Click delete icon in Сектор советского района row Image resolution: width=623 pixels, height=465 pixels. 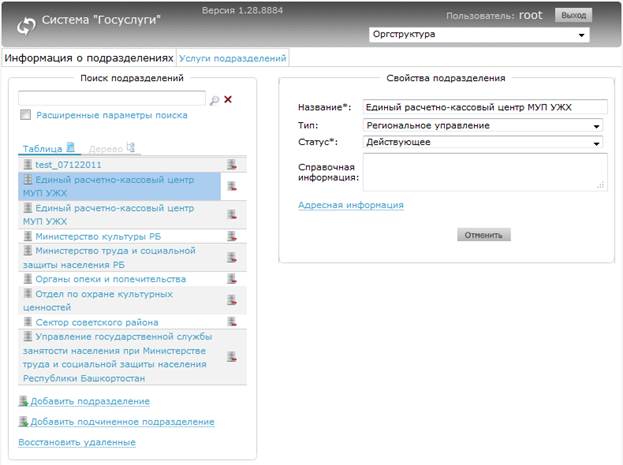(232, 322)
